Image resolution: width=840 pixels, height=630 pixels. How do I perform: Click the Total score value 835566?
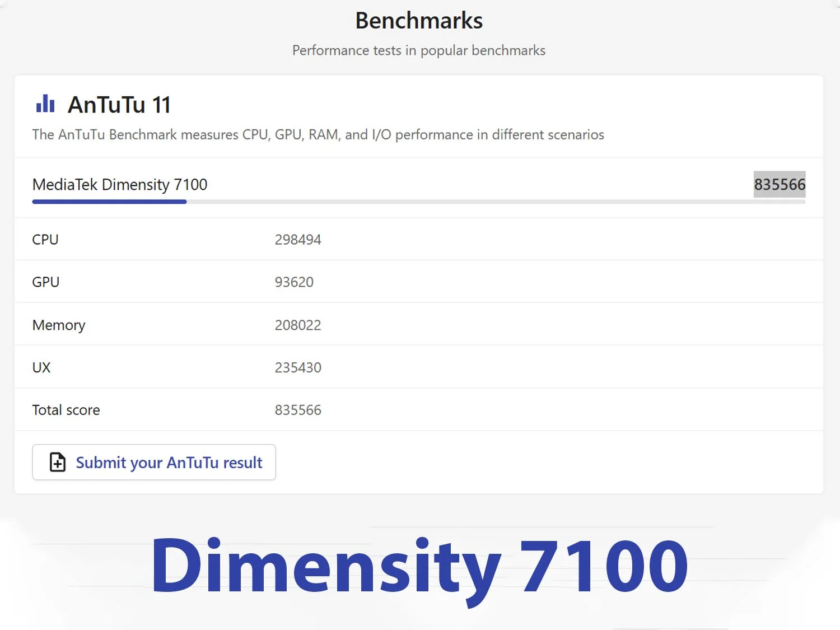[298, 410]
